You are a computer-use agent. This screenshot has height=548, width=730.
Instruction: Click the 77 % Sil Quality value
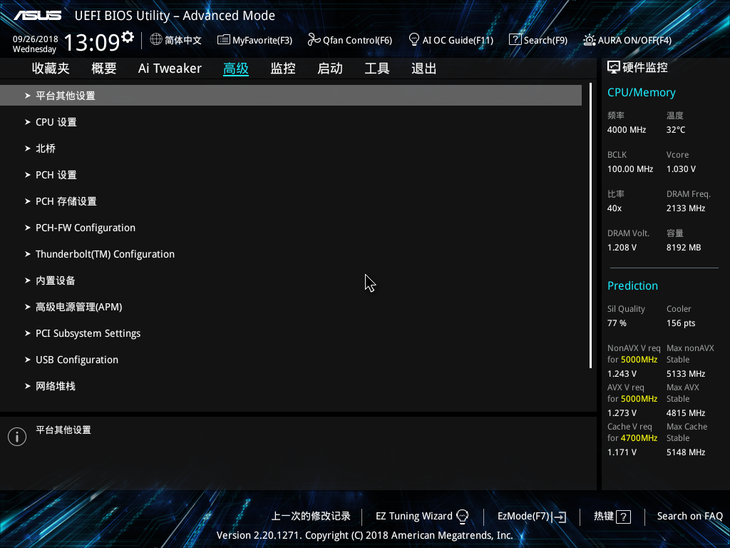616,323
